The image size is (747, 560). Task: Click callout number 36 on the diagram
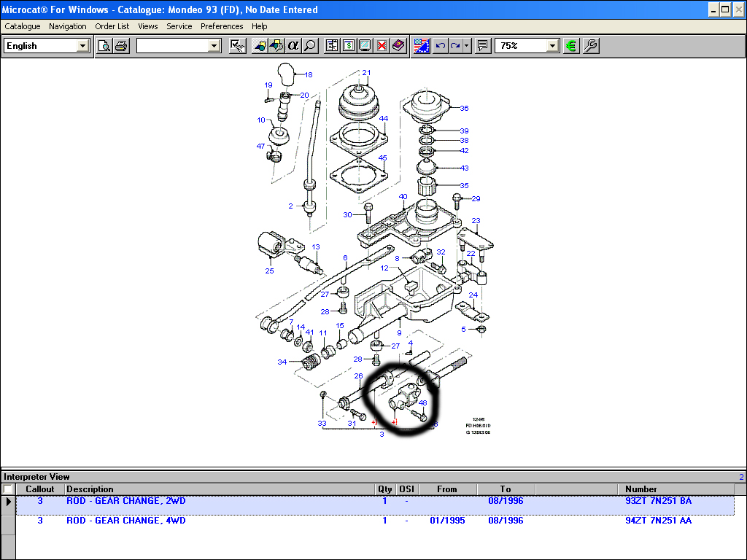point(464,109)
